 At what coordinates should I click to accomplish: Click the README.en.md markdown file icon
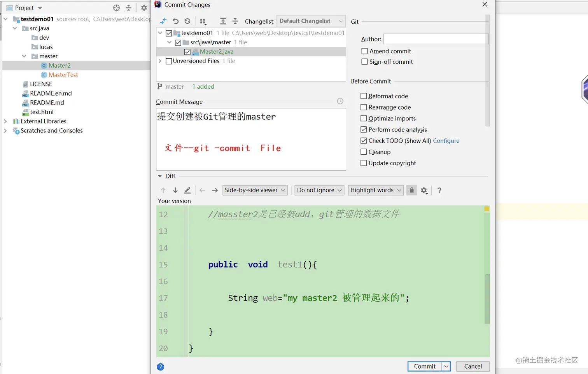click(25, 94)
